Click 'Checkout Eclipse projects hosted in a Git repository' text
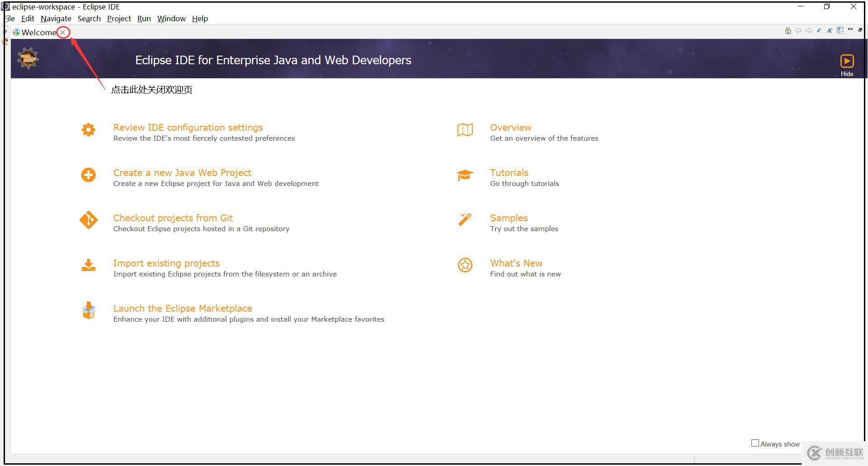 tap(201, 229)
